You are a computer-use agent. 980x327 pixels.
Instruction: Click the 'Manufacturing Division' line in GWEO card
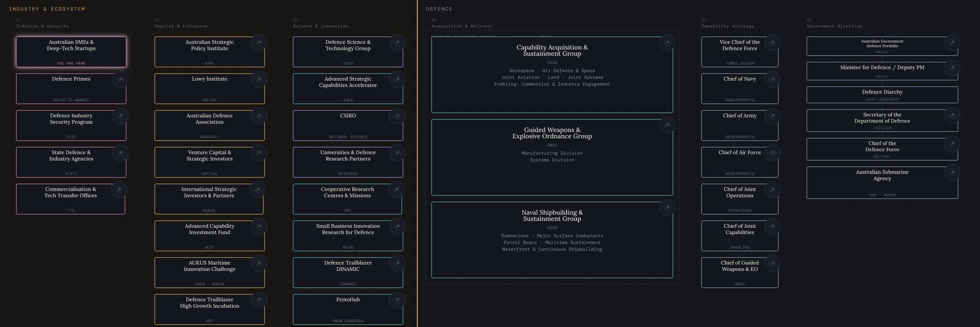(552, 153)
